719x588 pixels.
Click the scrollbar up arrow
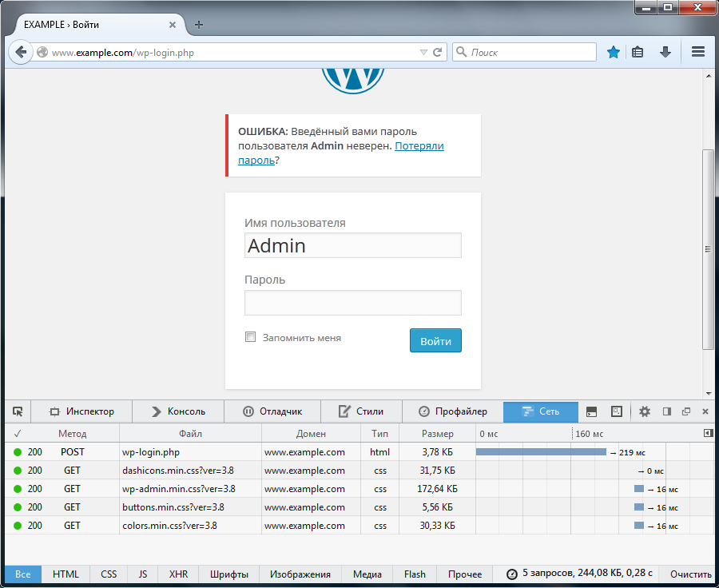click(x=709, y=75)
